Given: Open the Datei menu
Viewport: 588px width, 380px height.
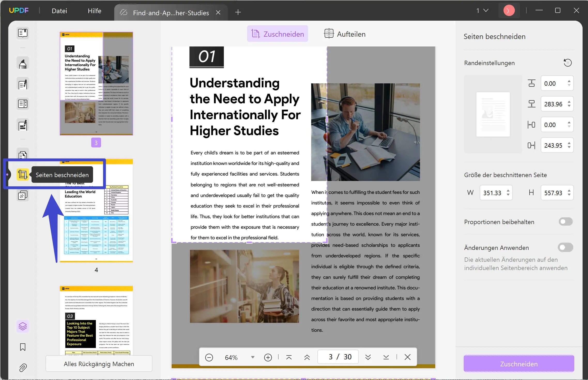Looking at the screenshot, I should (59, 11).
